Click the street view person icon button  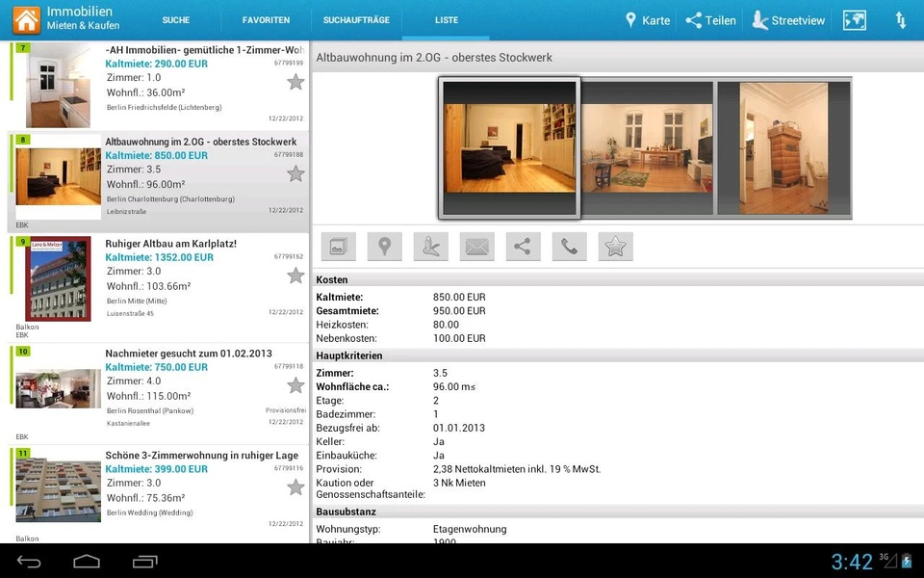pyautogui.click(x=431, y=247)
